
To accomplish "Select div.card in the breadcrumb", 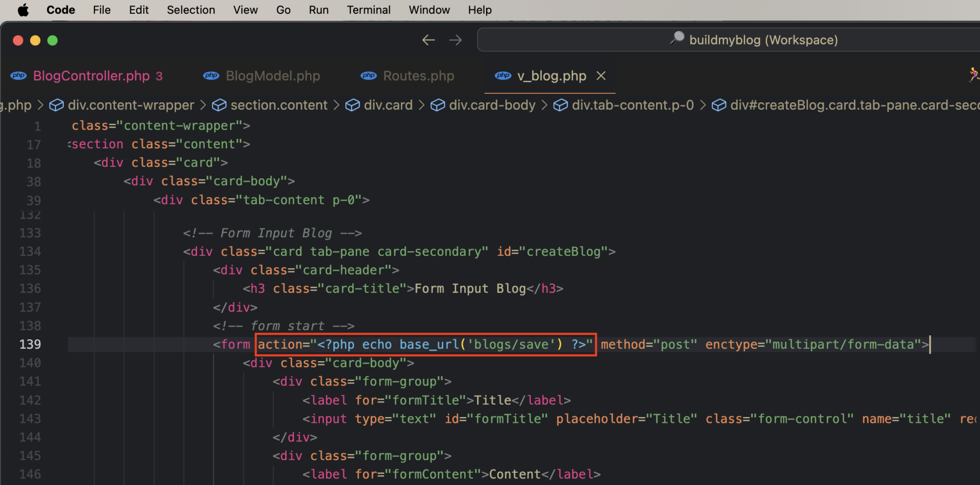I will pos(379,105).
